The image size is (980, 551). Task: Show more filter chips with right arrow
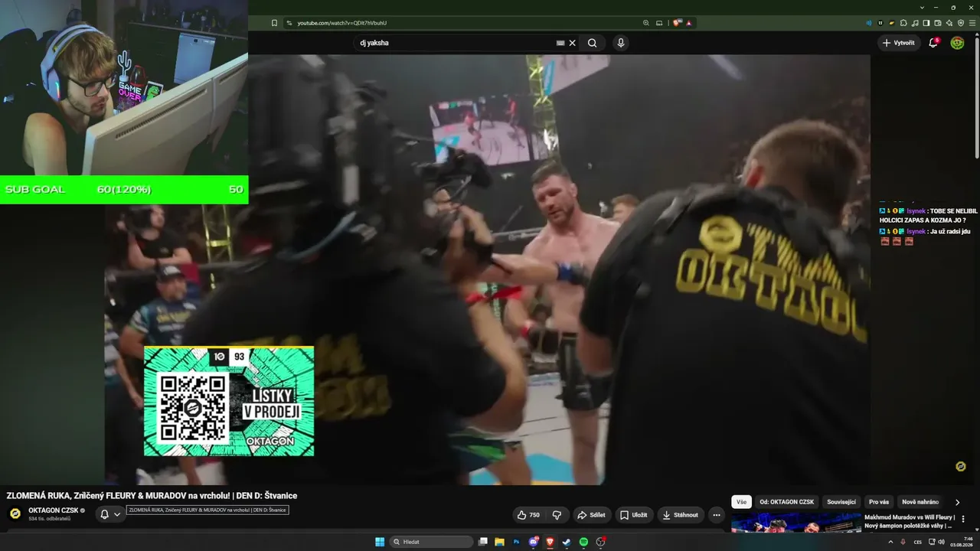pos(957,502)
